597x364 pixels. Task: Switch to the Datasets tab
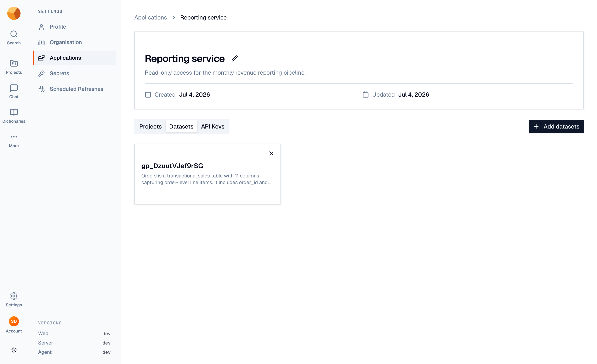pyautogui.click(x=181, y=126)
